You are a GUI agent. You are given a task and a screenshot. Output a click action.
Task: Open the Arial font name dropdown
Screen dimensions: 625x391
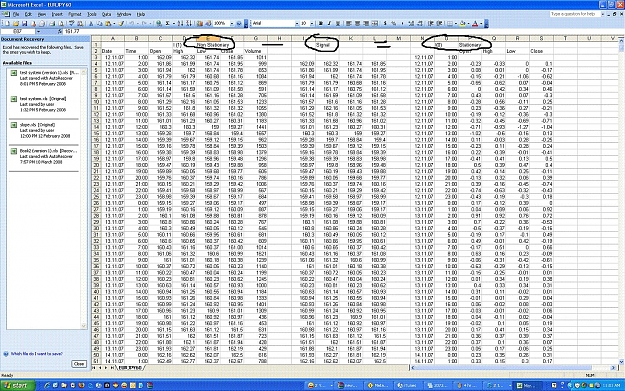click(x=297, y=24)
